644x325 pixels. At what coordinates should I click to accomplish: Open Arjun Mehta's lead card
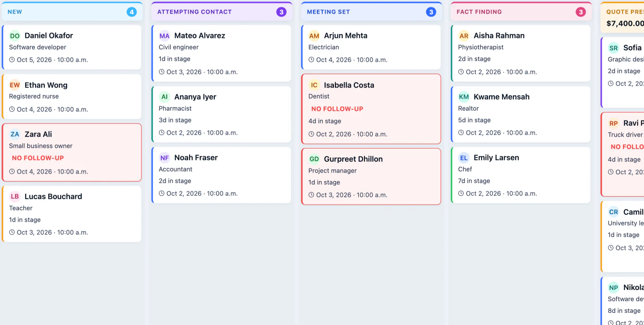tap(371, 47)
